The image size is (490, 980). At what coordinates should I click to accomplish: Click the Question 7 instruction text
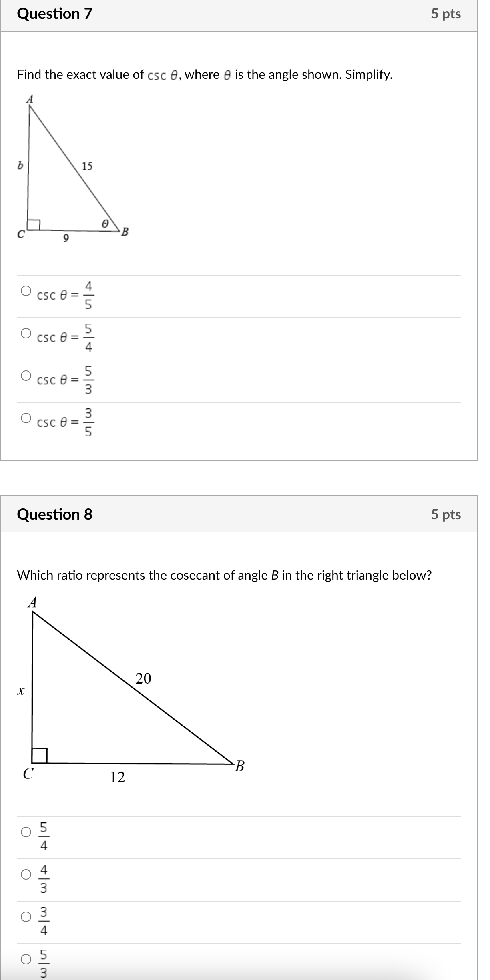(204, 74)
